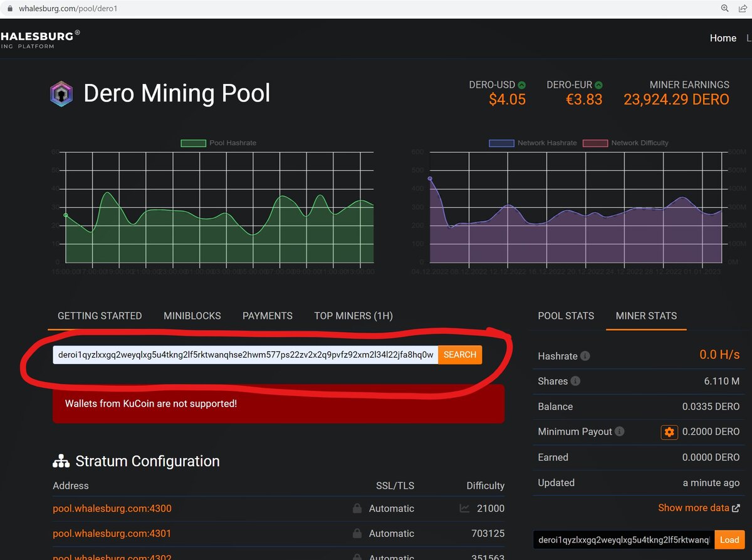This screenshot has width=752, height=560.
Task: Click the 6.110 M shares value
Action: click(722, 381)
